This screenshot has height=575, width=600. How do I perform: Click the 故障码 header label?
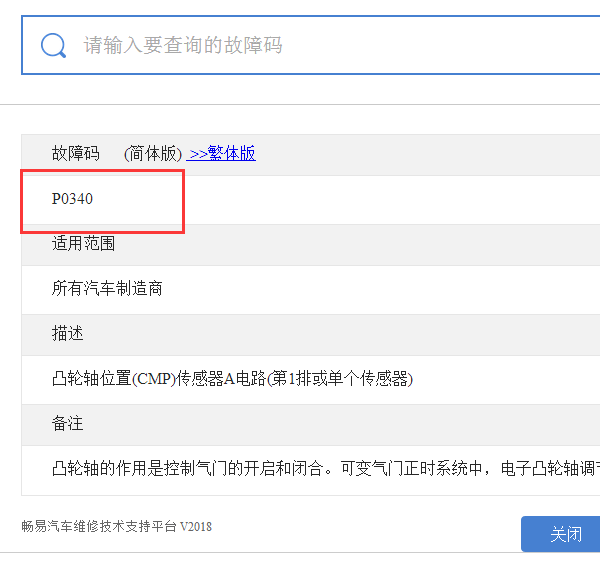(75, 153)
